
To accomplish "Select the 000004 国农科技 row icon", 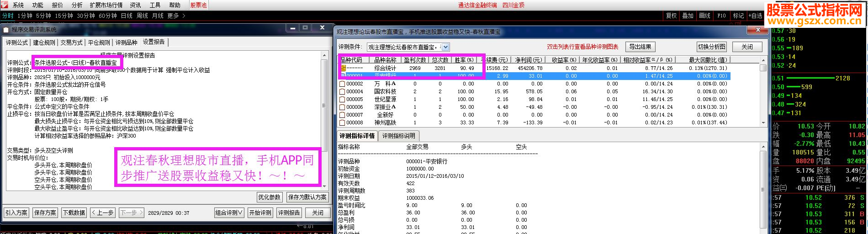I will 342,91.
